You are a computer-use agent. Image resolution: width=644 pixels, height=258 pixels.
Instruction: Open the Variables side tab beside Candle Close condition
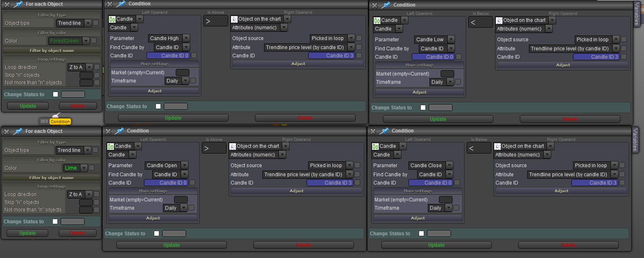636,140
